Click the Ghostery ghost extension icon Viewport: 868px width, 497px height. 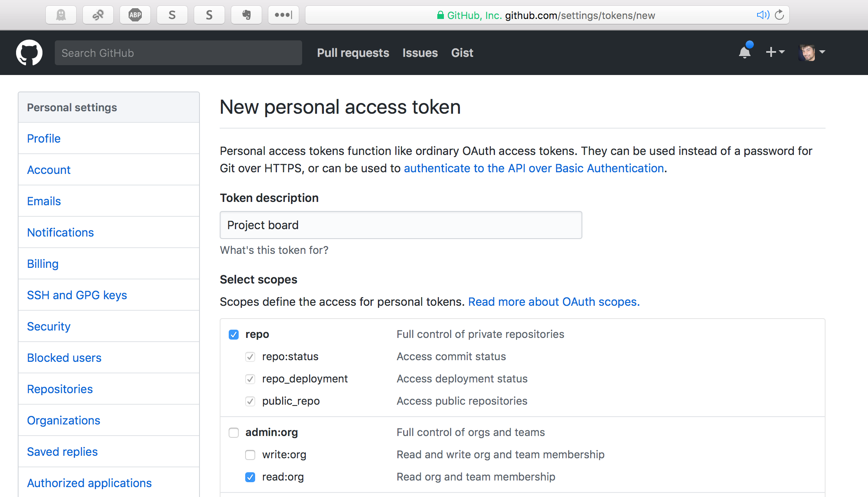(x=61, y=15)
